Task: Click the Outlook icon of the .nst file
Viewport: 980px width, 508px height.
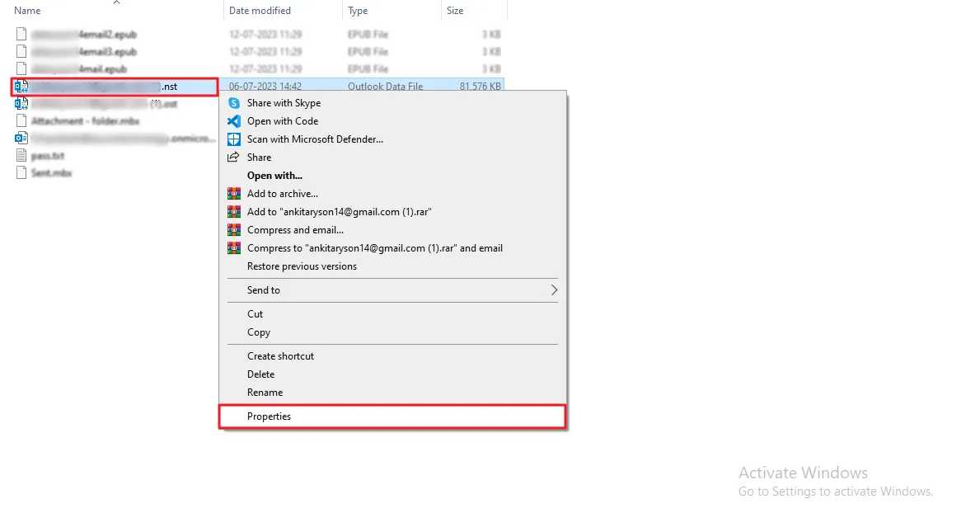Action: tap(21, 87)
